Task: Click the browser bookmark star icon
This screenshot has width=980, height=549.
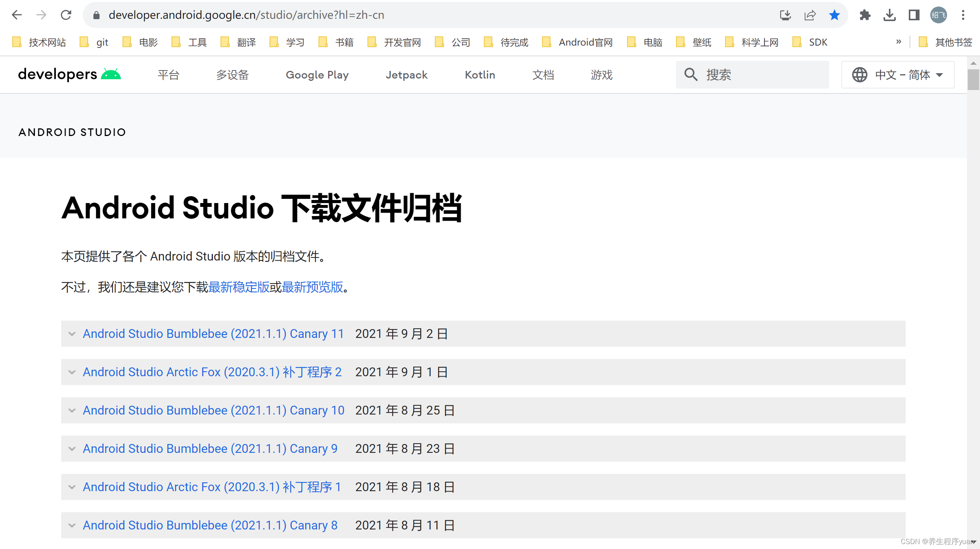Action: (834, 15)
